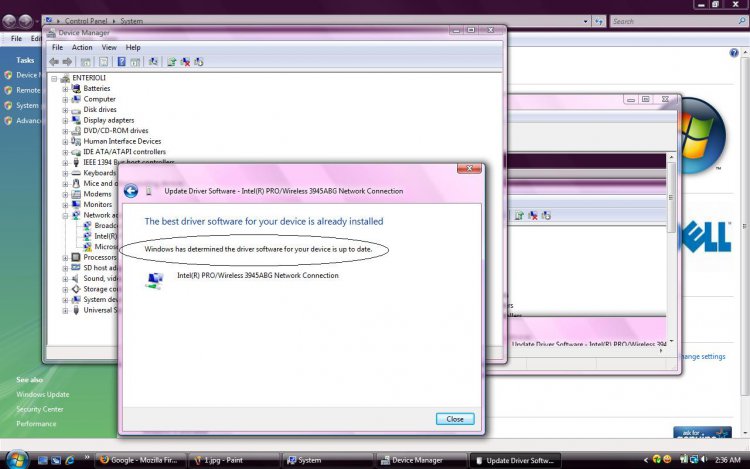Click Control Panel in address bar breadcrumb

click(86, 21)
